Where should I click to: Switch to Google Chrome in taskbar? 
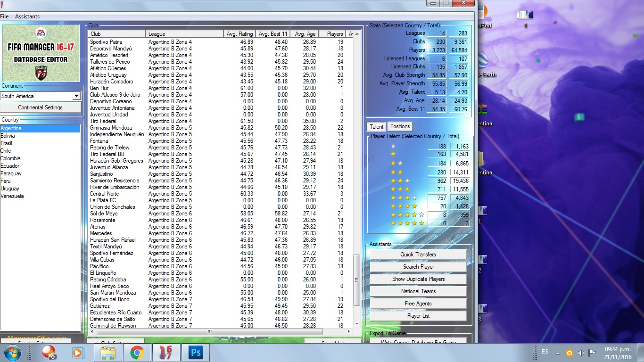coord(137,353)
